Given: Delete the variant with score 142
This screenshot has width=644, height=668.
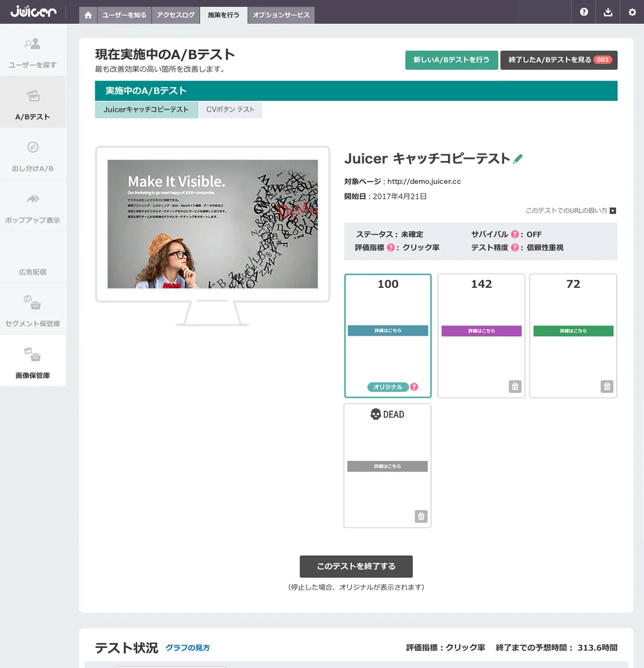Looking at the screenshot, I should click(515, 386).
